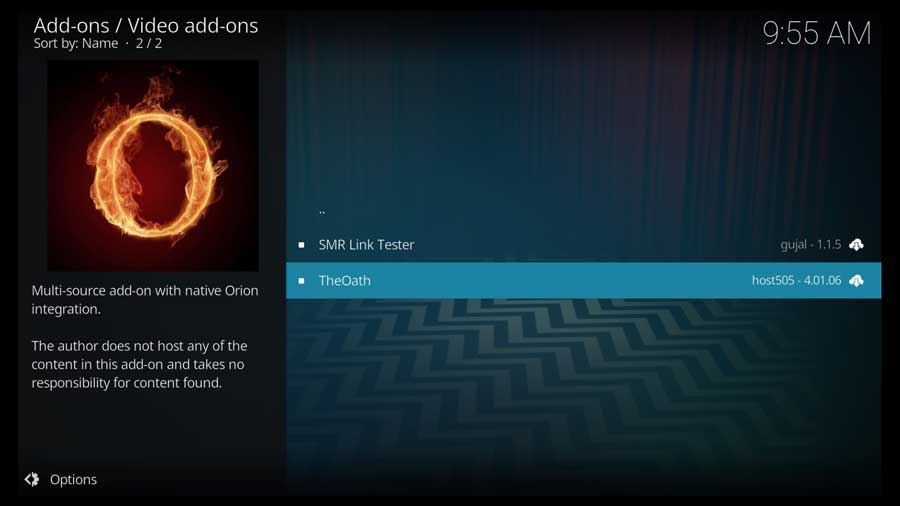Image resolution: width=900 pixels, height=506 pixels.
Task: Select the highlighted TheOath add-on name
Action: point(344,281)
